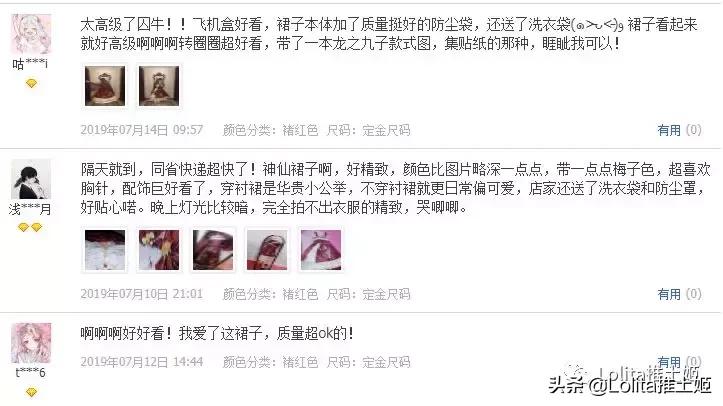Image resolution: width=723 pixels, height=406 pixels.
Task: Open the third photo in 浅***月's review
Action: (213, 250)
